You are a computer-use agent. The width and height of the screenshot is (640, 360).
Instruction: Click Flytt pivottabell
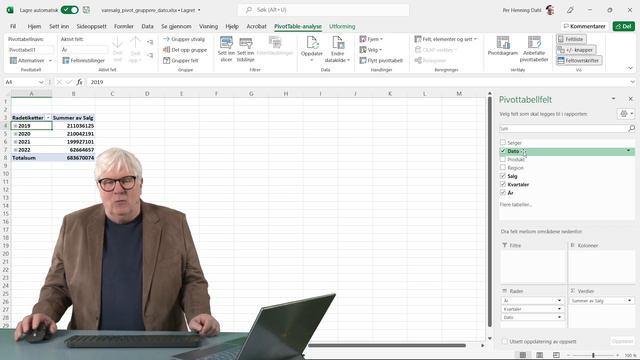pos(381,60)
